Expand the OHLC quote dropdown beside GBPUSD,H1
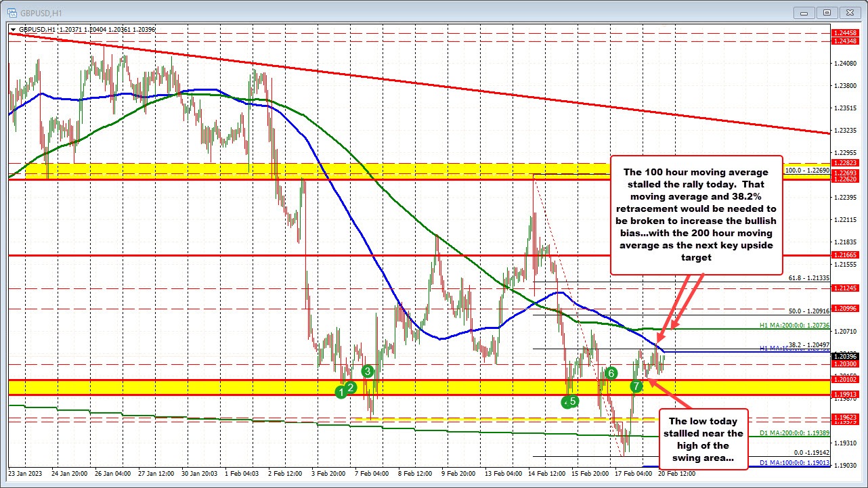 click(14, 29)
